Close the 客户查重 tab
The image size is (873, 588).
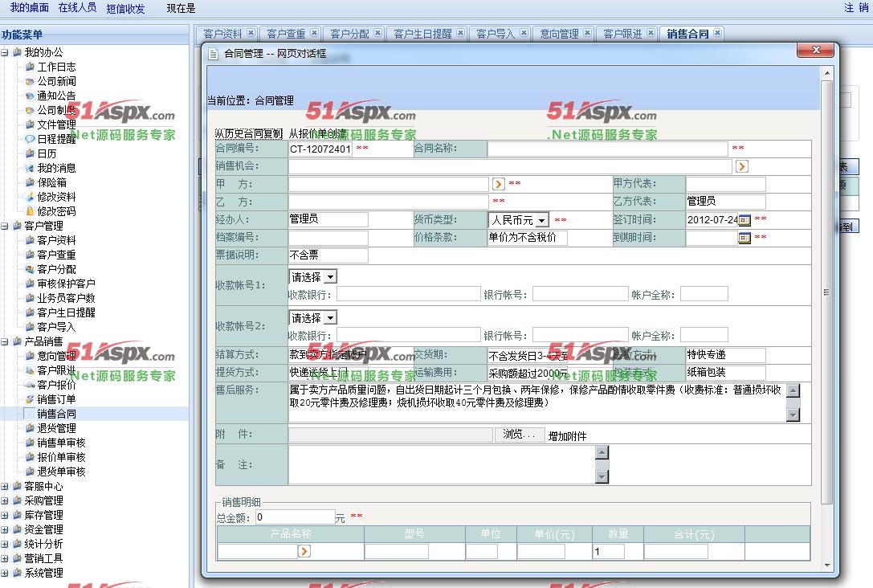tap(315, 33)
